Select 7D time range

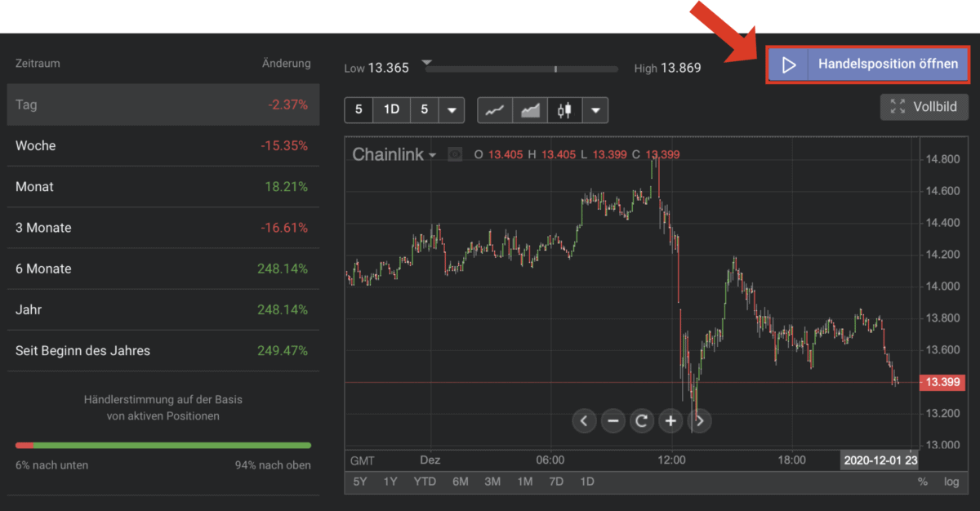(556, 482)
